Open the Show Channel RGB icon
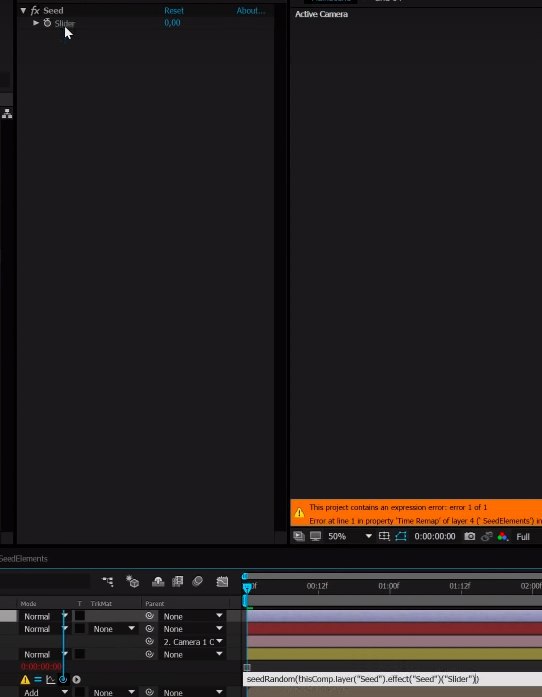 tap(502, 536)
